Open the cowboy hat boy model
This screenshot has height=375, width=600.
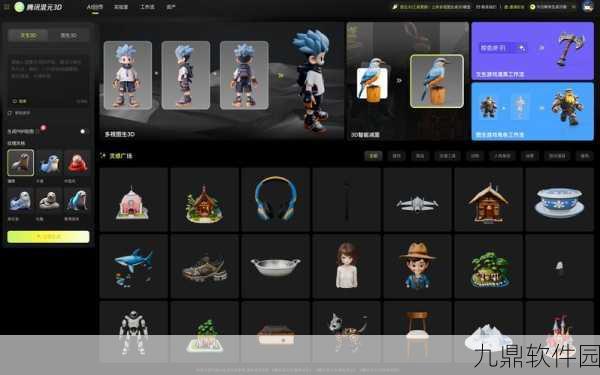[x=417, y=266]
